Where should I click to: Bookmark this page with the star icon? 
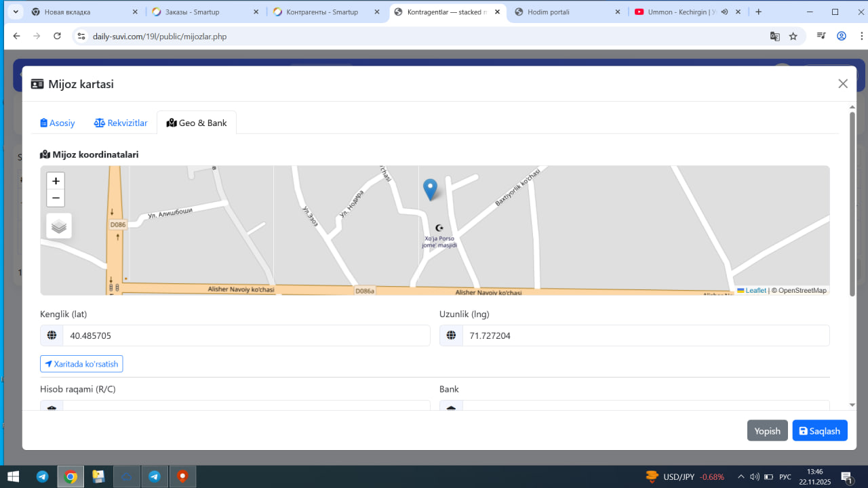pyautogui.click(x=793, y=36)
